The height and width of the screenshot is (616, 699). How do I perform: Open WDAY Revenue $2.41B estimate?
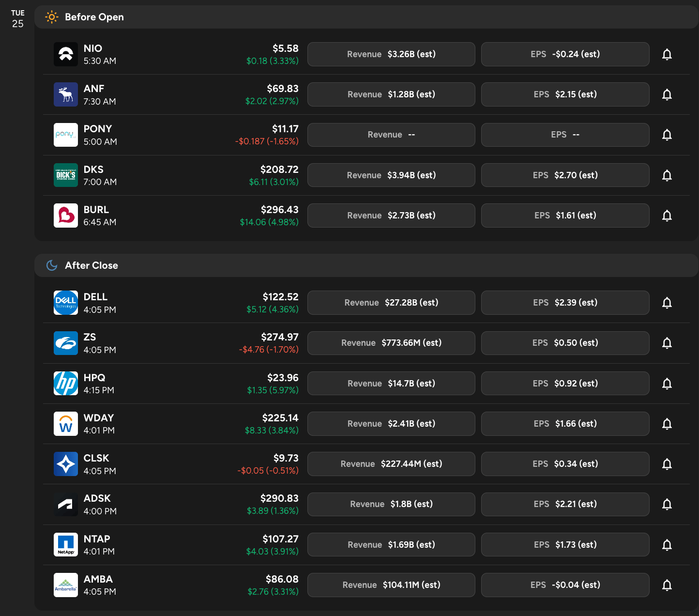point(391,424)
